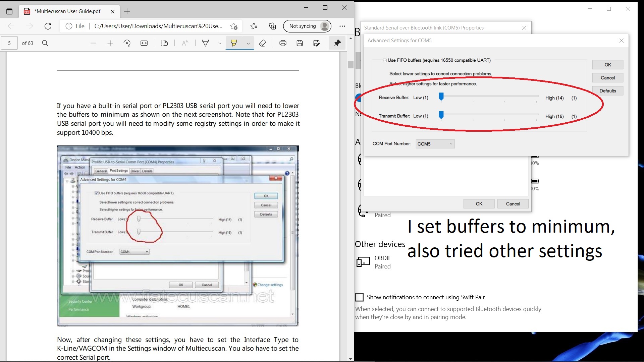Zoom in the PDF

(x=110, y=43)
